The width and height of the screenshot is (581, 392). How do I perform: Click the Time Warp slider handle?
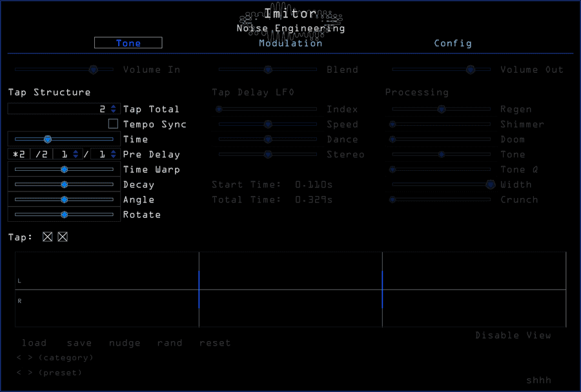[64, 169]
